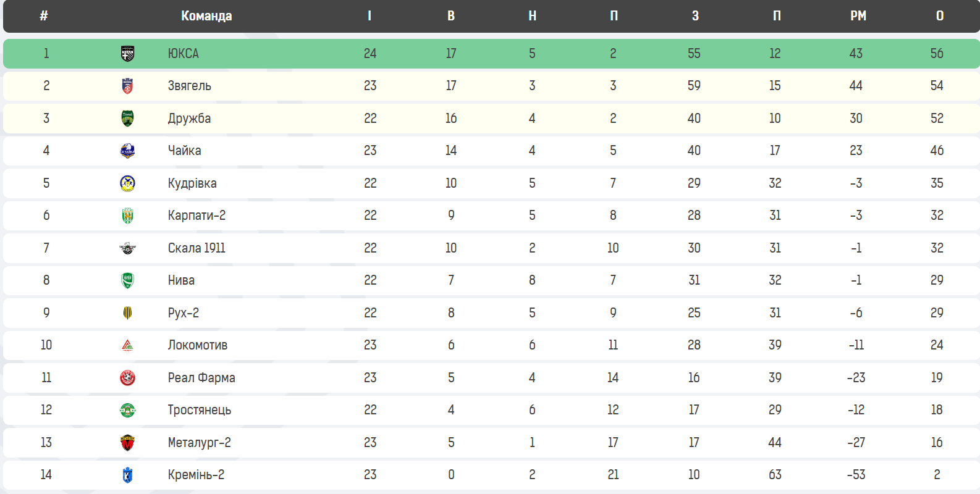Select the Чайка club badge
The width and height of the screenshot is (980, 494).
tap(127, 151)
